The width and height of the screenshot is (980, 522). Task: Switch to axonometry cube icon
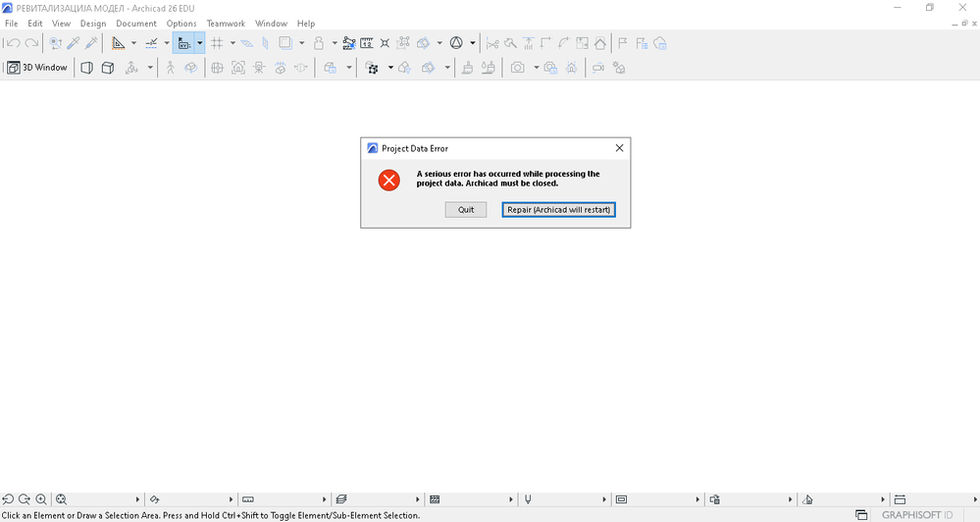[x=108, y=68]
